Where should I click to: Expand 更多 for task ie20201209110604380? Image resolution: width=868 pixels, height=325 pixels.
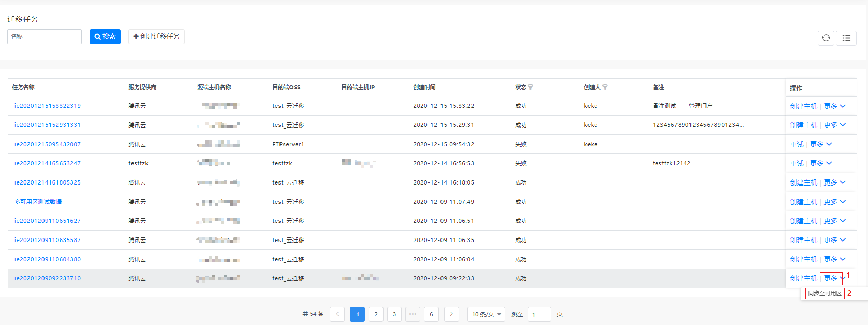coord(834,259)
